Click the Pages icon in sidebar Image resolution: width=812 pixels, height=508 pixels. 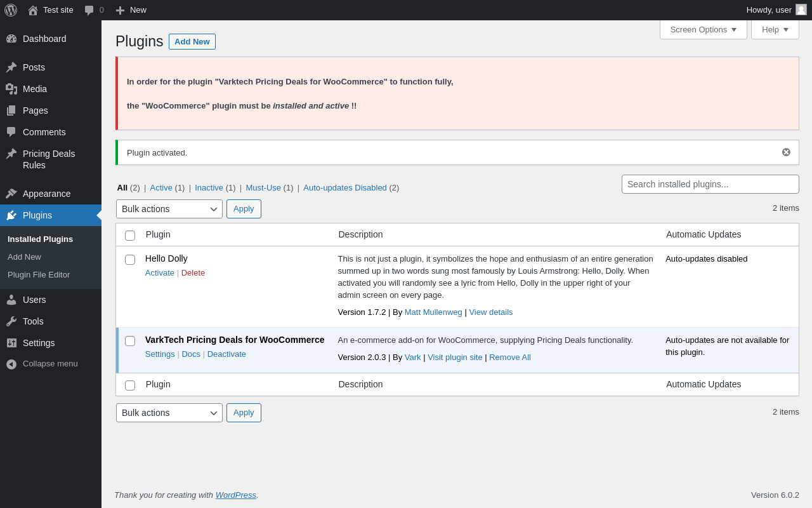[x=11, y=110]
